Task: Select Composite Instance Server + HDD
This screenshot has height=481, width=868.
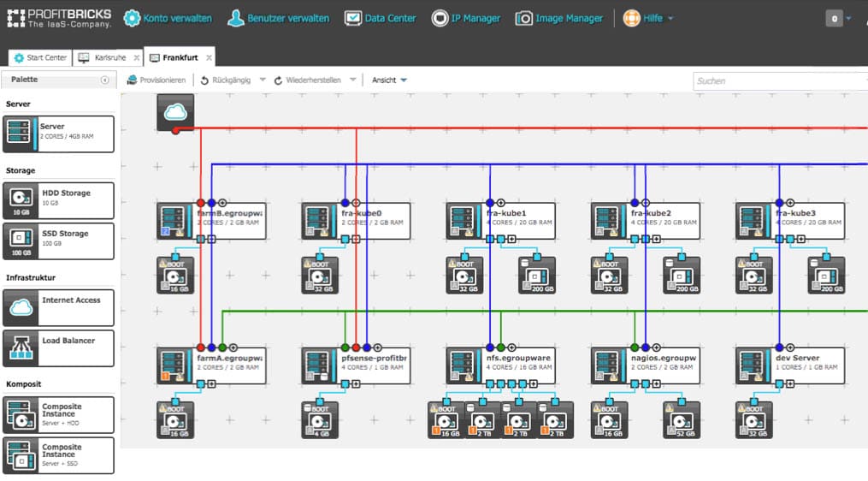Action: pyautogui.click(x=58, y=415)
